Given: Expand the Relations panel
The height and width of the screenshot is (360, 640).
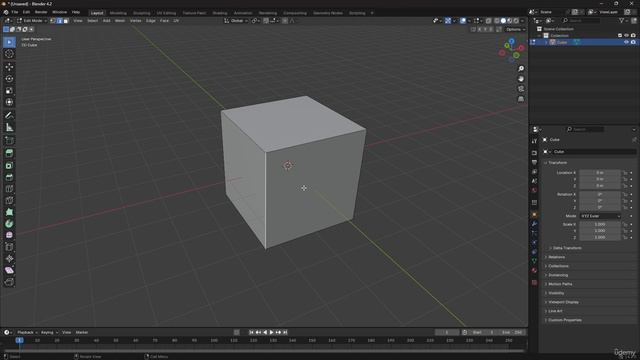Looking at the screenshot, I should (556, 257).
